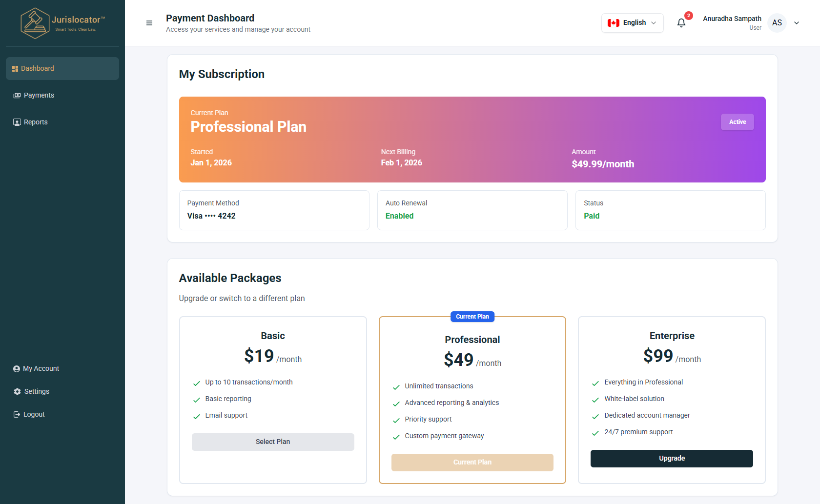Open the English language dropdown
The height and width of the screenshot is (504, 820).
[632, 23]
